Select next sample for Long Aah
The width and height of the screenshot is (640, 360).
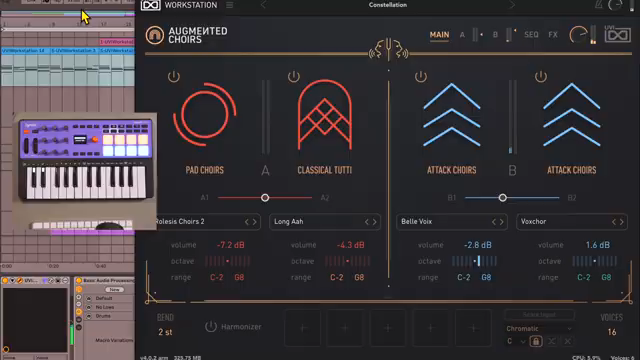click(374, 222)
